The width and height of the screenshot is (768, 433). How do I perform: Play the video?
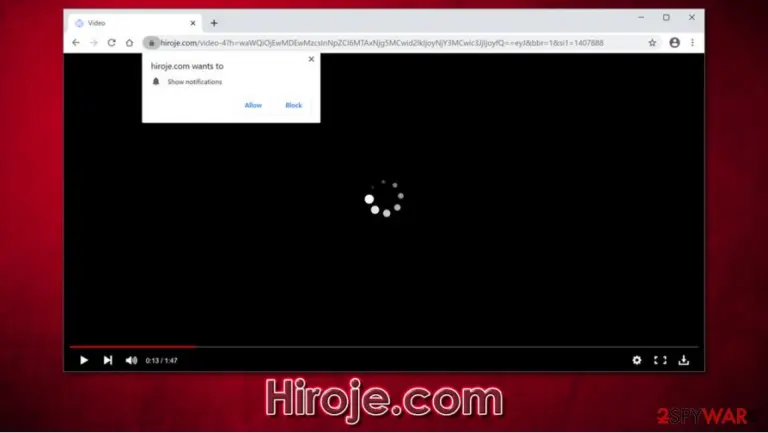click(84, 361)
